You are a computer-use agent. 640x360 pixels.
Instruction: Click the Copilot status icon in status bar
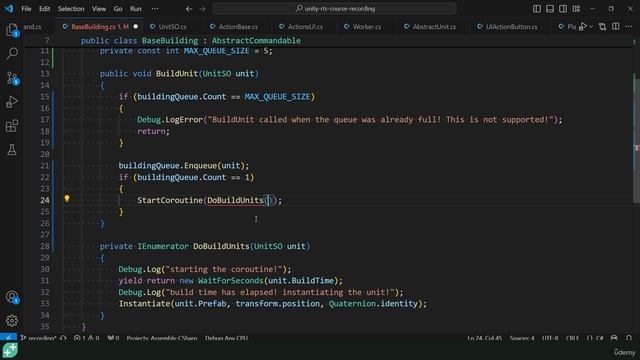pos(614,338)
